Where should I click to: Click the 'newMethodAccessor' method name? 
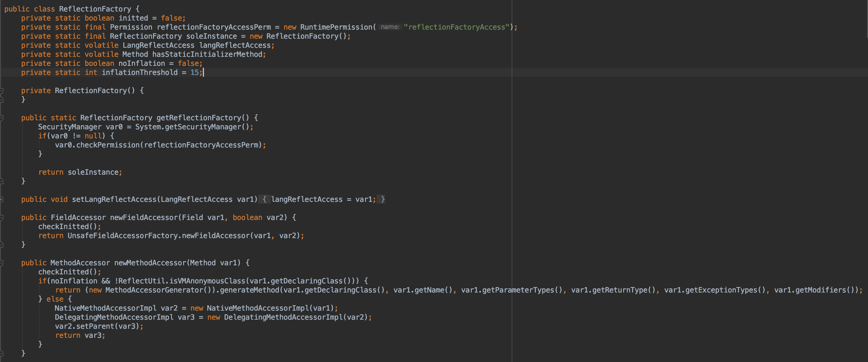pos(150,263)
